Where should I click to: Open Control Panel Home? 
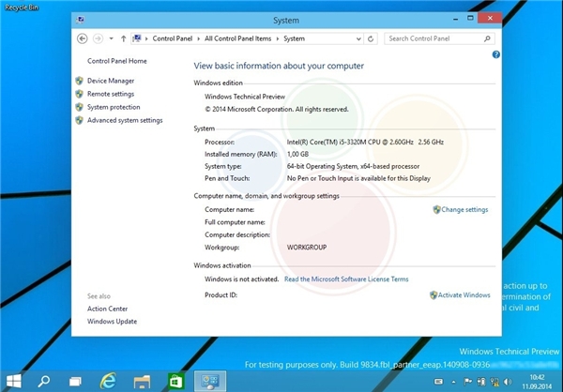(x=117, y=61)
